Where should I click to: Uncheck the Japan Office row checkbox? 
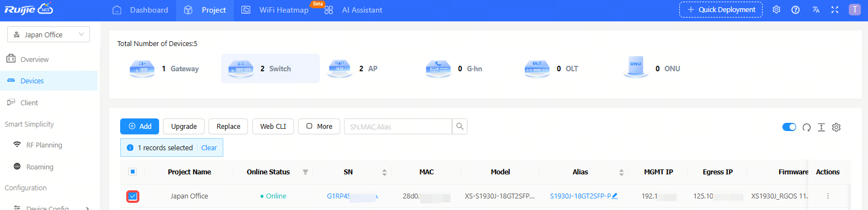point(133,196)
